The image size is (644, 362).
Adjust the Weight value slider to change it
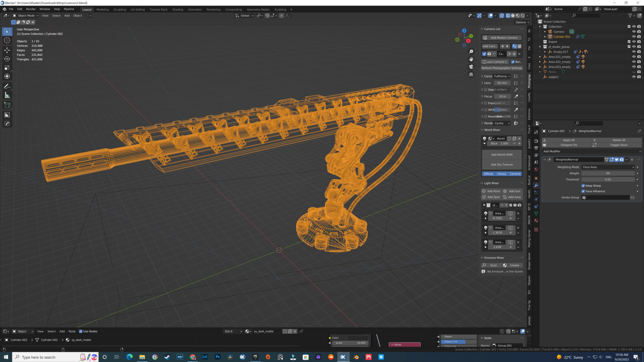pyautogui.click(x=608, y=173)
